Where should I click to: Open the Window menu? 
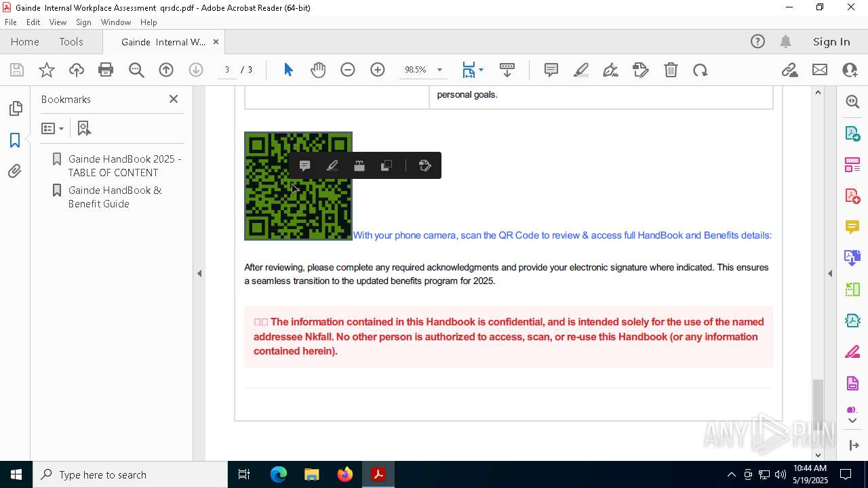click(x=116, y=22)
